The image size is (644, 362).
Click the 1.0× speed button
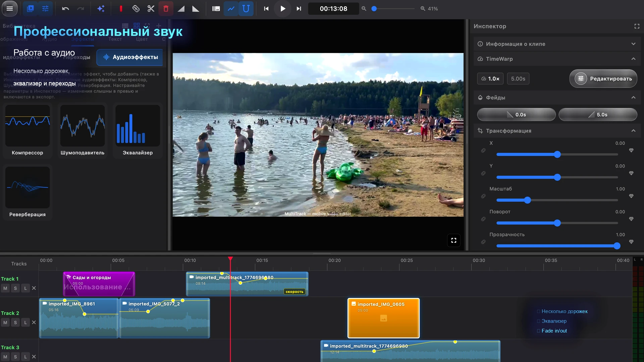click(x=490, y=79)
